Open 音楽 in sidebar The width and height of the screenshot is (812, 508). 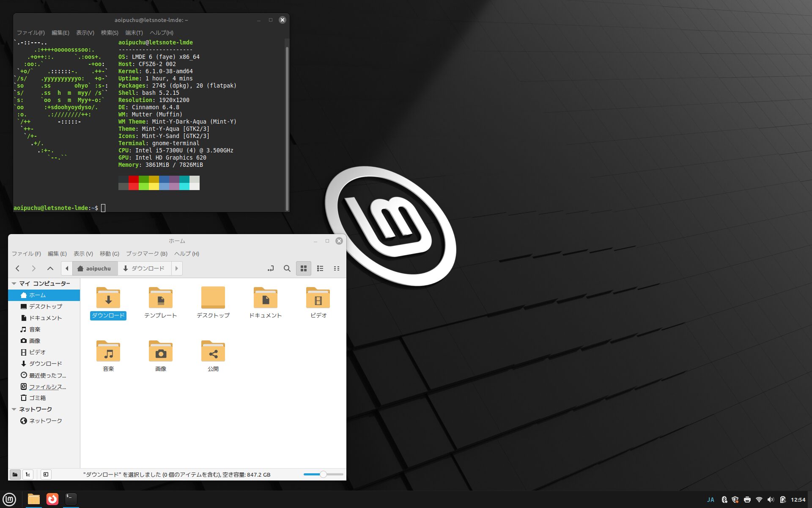[44, 329]
